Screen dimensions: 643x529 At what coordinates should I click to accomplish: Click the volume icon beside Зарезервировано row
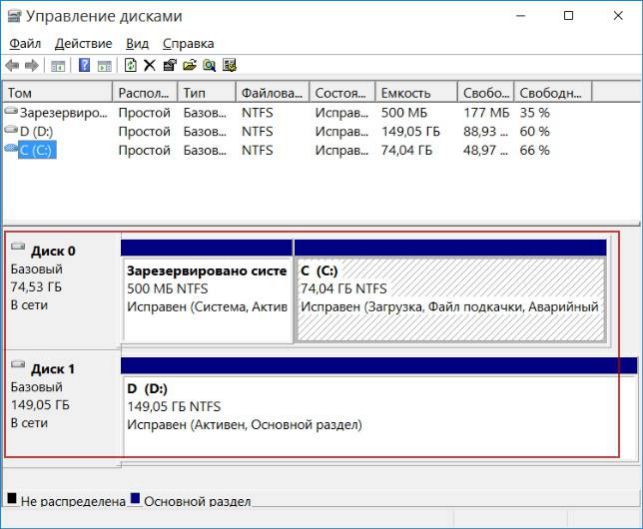[x=11, y=110]
